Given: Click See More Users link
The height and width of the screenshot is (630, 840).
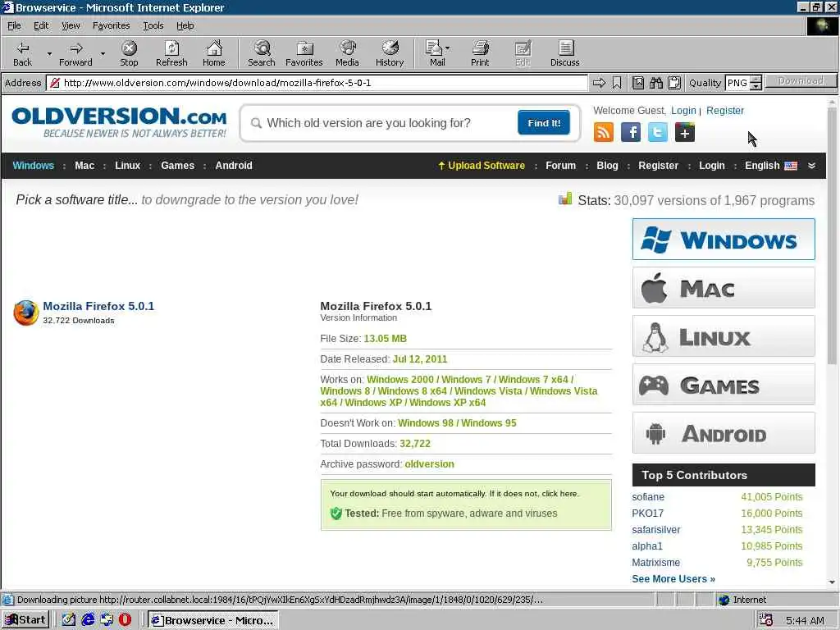Looking at the screenshot, I should point(673,578).
